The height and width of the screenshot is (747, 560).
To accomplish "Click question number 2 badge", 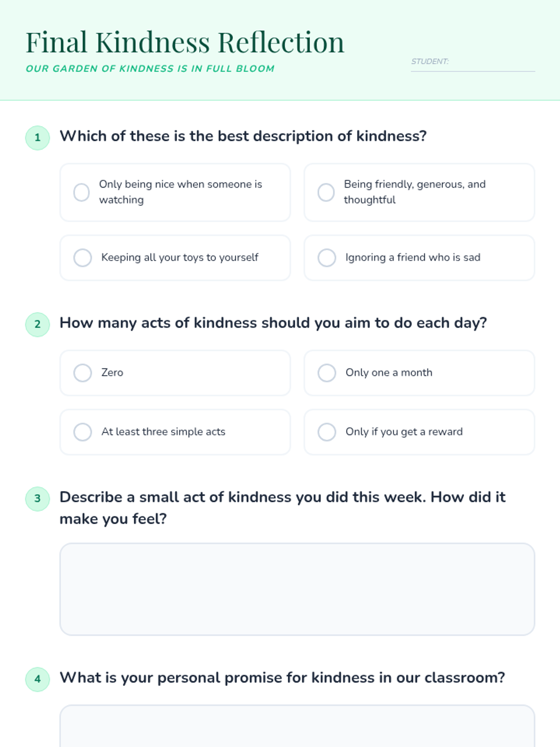I will click(x=37, y=324).
